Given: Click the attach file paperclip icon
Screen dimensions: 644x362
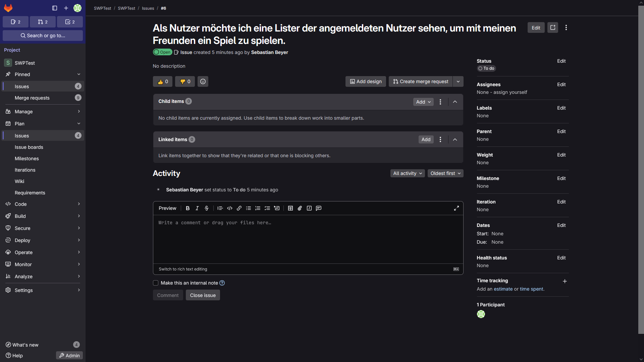Looking at the screenshot, I should point(300,208).
